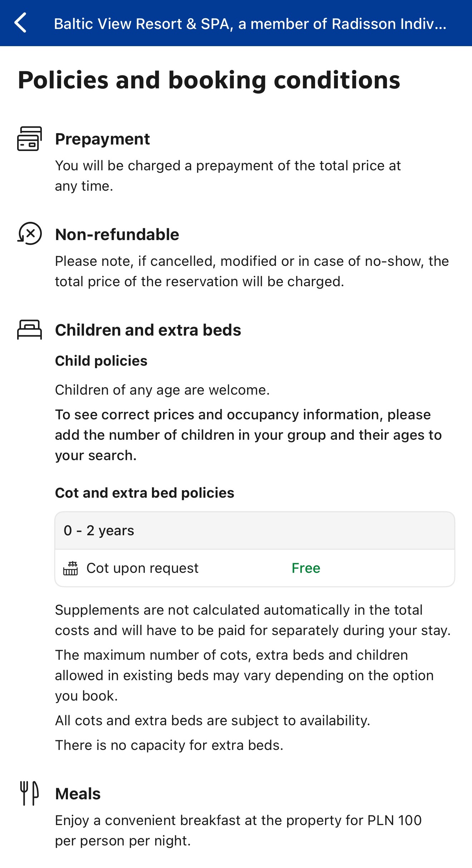The image size is (472, 868).
Task: Click the Cot upon request row
Action: (142, 568)
